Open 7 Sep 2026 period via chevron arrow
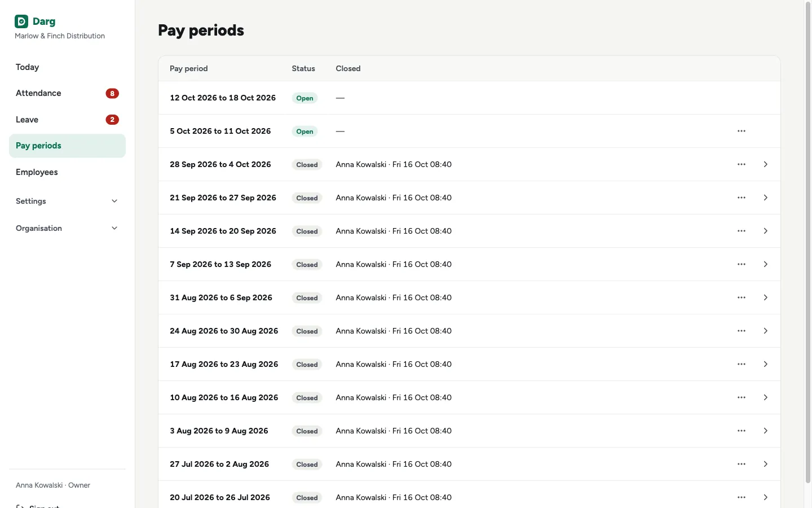The image size is (812, 508). click(x=765, y=264)
